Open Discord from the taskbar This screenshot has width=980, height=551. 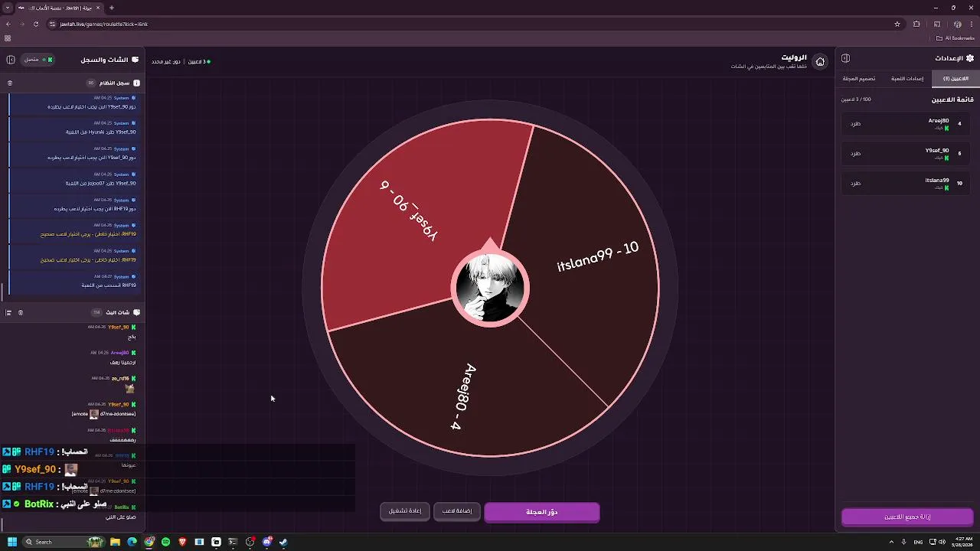266,542
